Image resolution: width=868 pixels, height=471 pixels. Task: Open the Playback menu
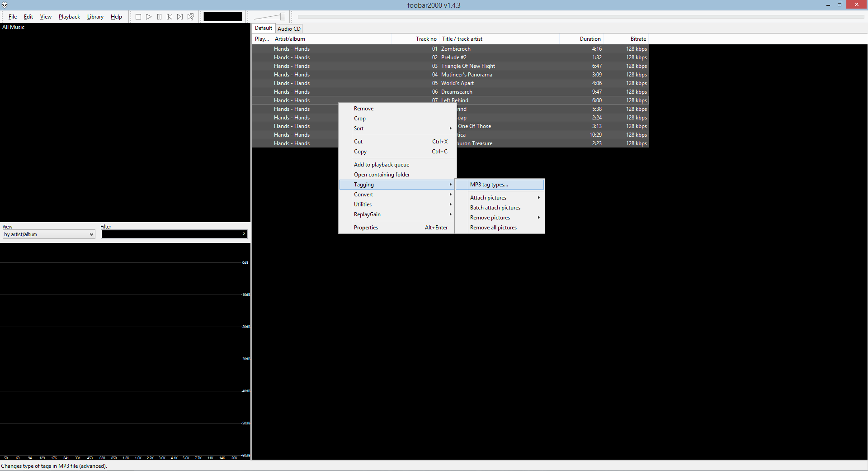[x=69, y=17]
